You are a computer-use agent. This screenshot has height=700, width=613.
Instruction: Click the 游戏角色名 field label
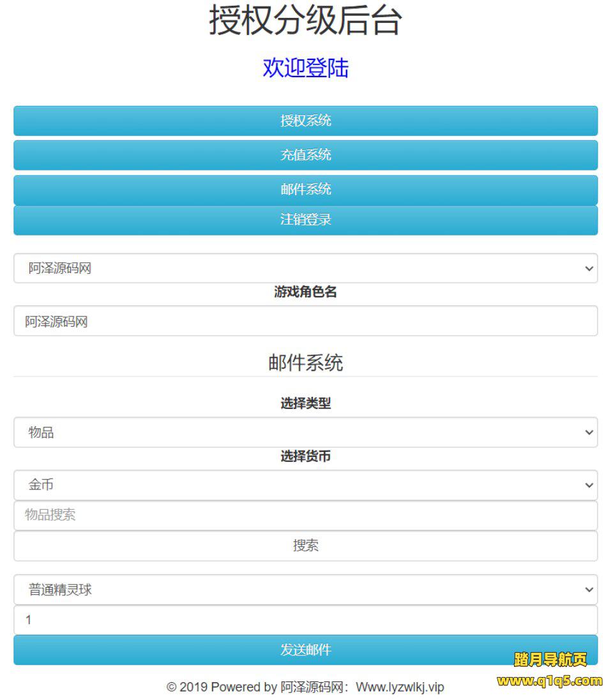(x=305, y=292)
